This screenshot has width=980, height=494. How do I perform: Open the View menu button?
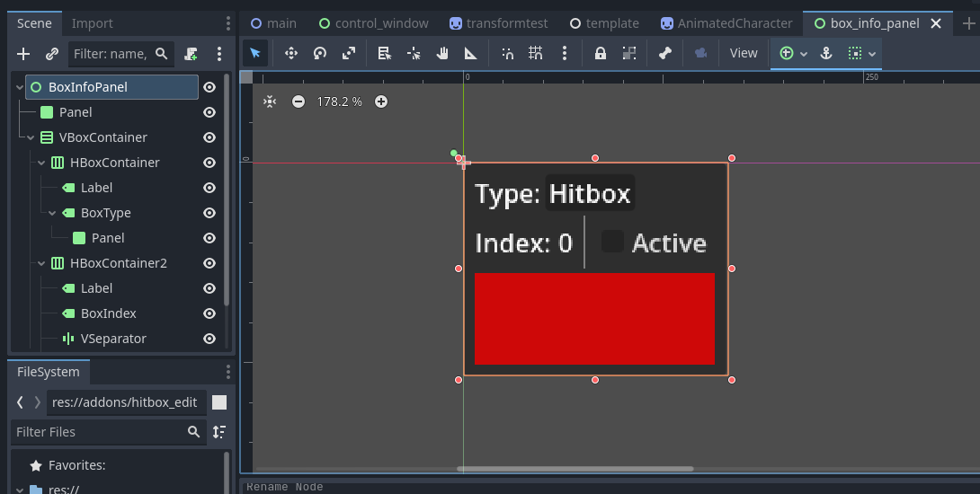pyautogui.click(x=744, y=54)
